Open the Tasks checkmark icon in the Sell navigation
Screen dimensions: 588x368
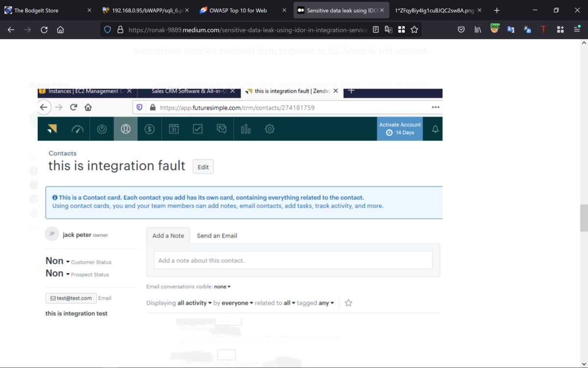pyautogui.click(x=197, y=129)
